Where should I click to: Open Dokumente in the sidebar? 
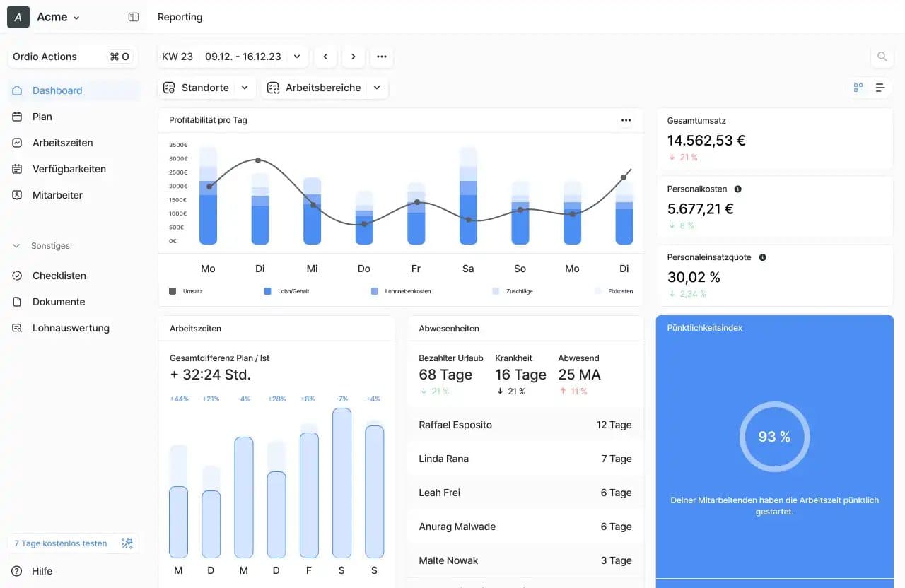point(73,302)
